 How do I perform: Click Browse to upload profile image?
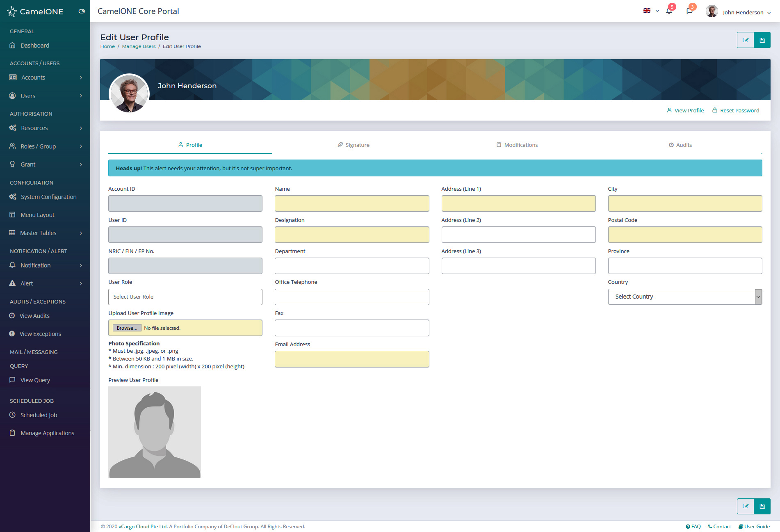pyautogui.click(x=127, y=328)
